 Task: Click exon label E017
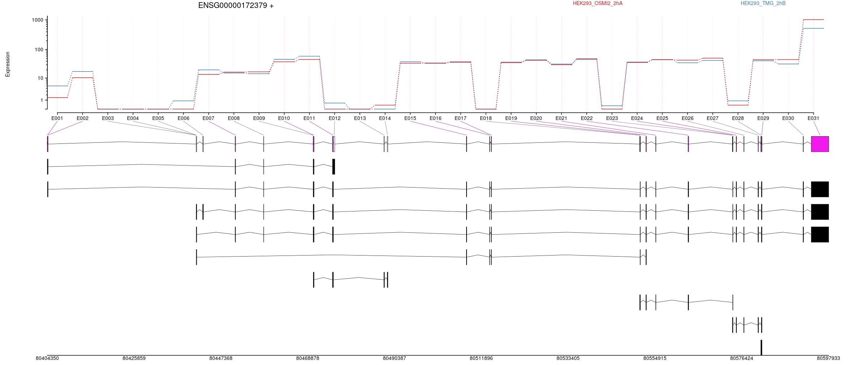coord(460,118)
